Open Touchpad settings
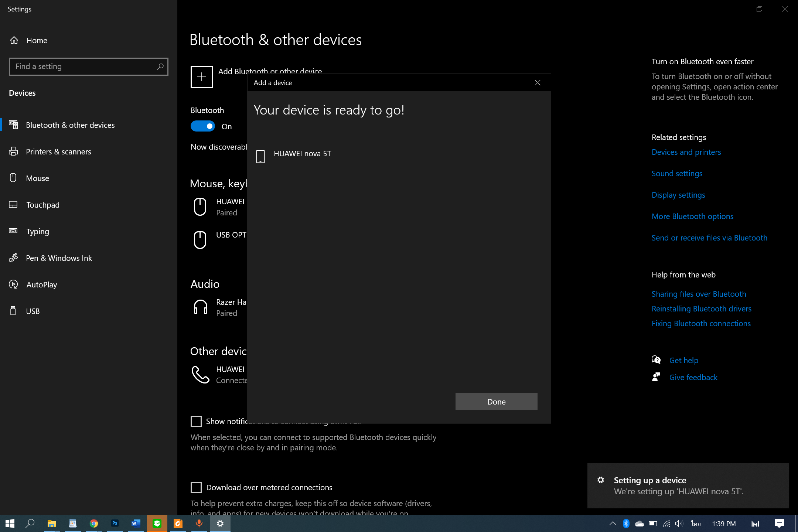The image size is (798, 532). tap(89, 205)
